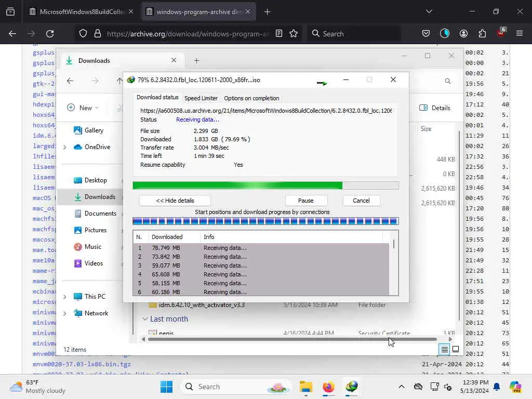
Task: Expand the This PC tree node
Action: pos(64,297)
